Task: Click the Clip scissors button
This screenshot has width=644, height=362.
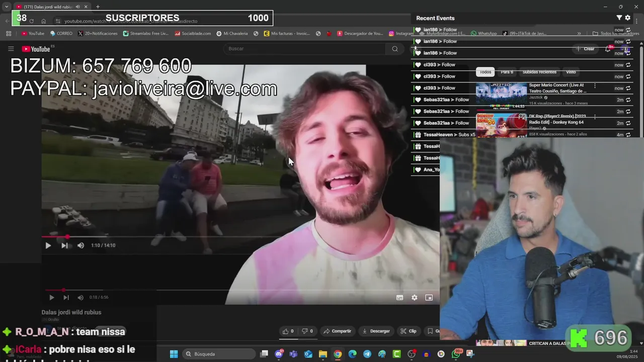Action: (x=409, y=331)
